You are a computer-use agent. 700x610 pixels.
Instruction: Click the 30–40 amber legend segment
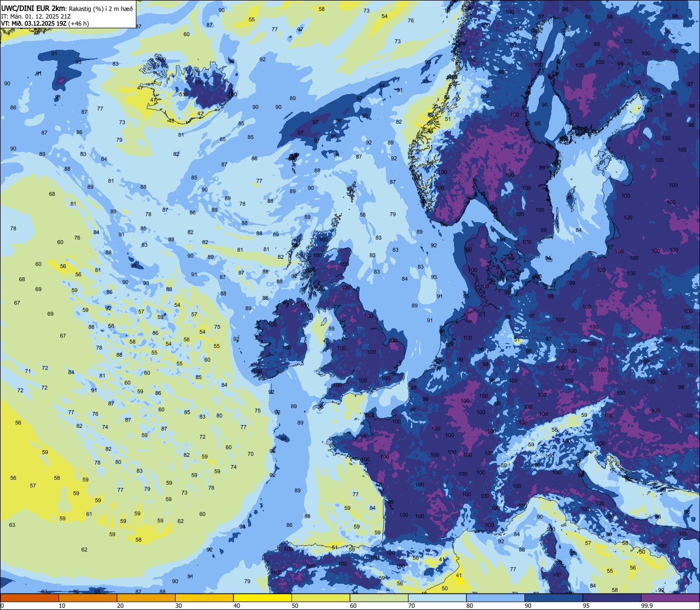pyautogui.click(x=204, y=598)
